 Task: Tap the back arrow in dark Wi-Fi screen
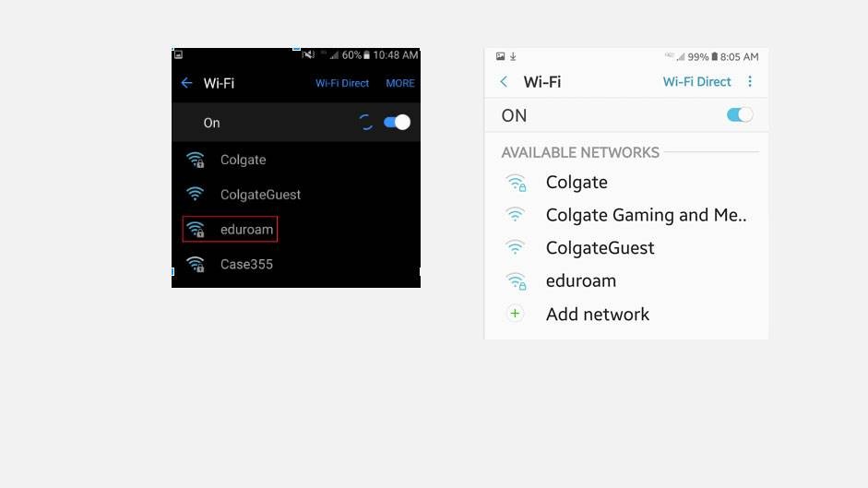pyautogui.click(x=186, y=83)
